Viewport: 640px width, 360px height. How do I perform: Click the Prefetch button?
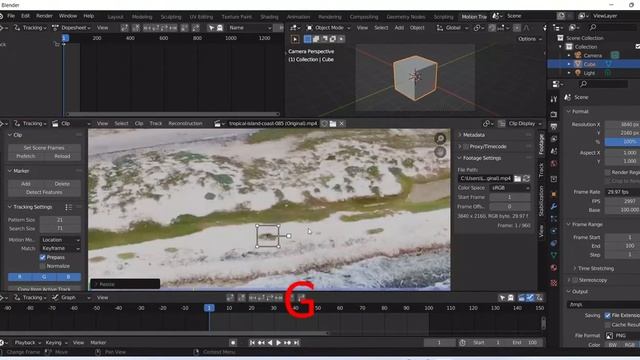coord(26,156)
